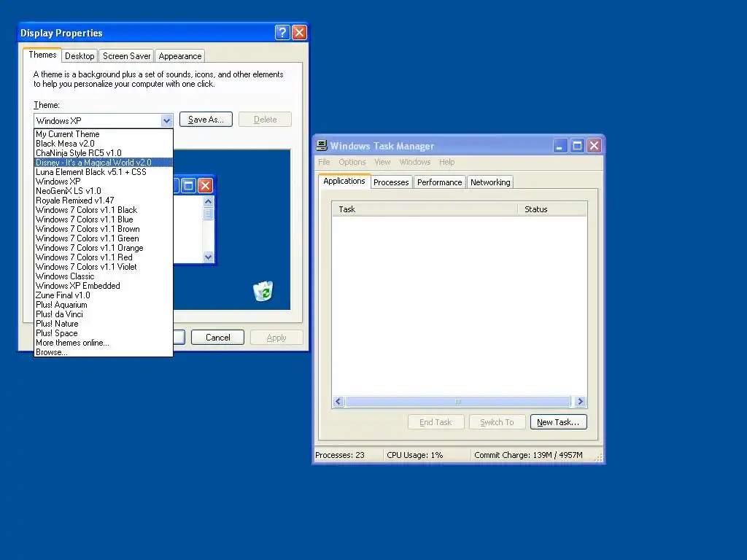Open the Options menu in Task Manager

click(352, 162)
